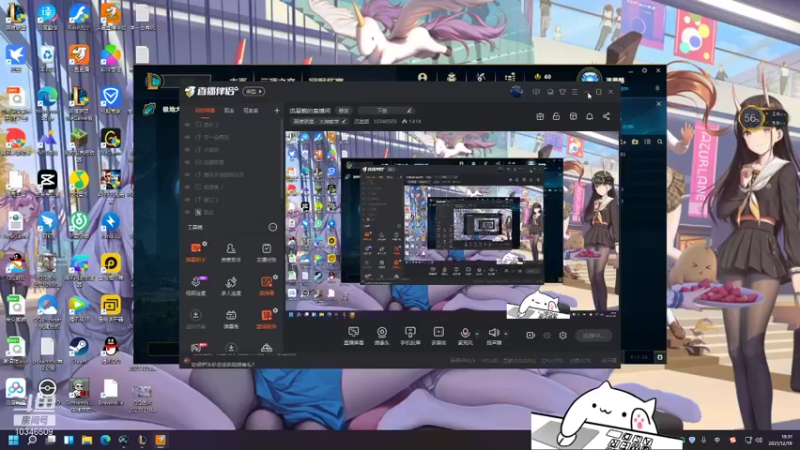Open Search from the taskbar
Viewport: 800px width, 450px height.
[32, 440]
